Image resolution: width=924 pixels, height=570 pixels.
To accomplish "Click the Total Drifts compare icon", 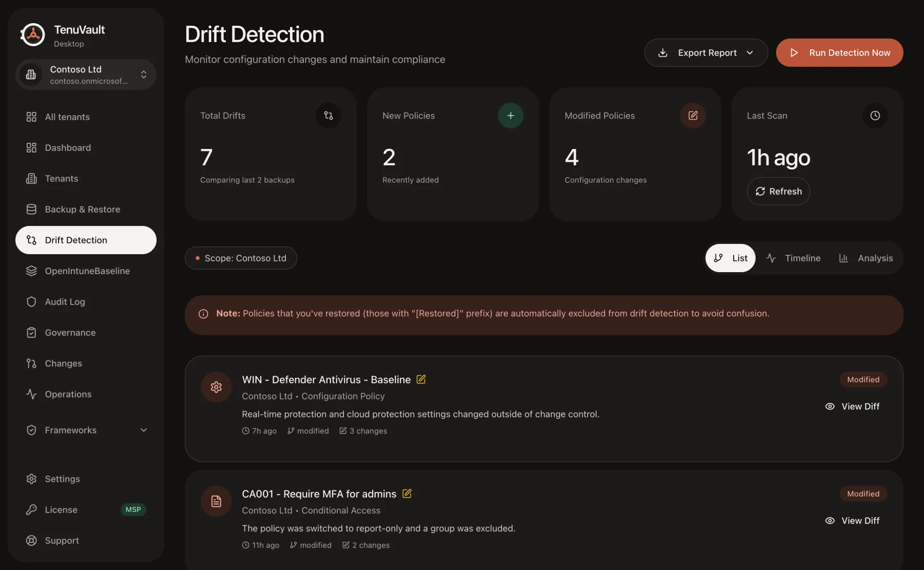I will pos(329,116).
